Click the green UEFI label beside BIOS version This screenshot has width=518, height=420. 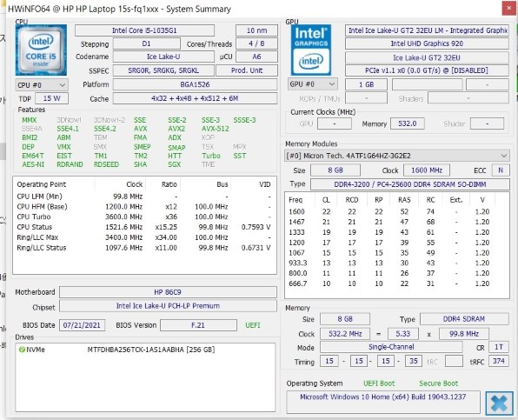coord(253,325)
